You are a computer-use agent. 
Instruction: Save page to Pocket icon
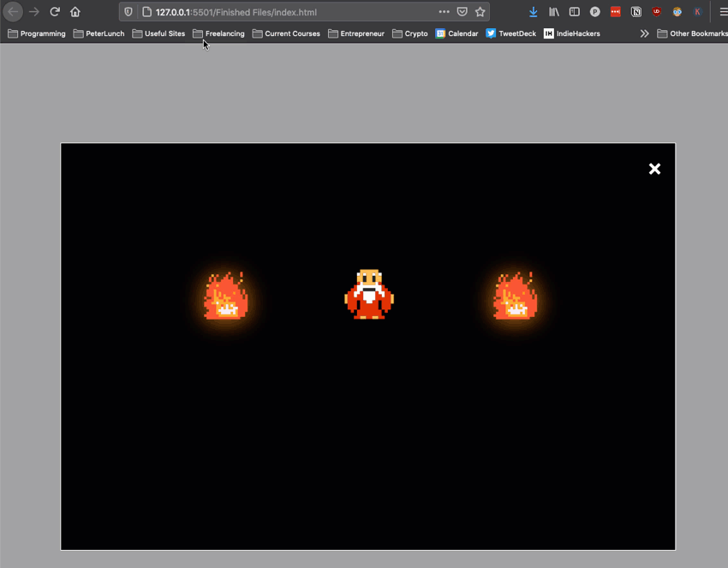click(x=462, y=12)
